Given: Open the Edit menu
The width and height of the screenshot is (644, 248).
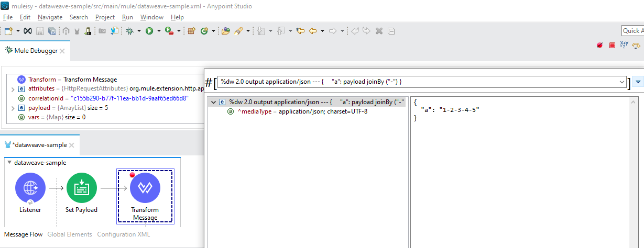Looking at the screenshot, I should 25,17.
